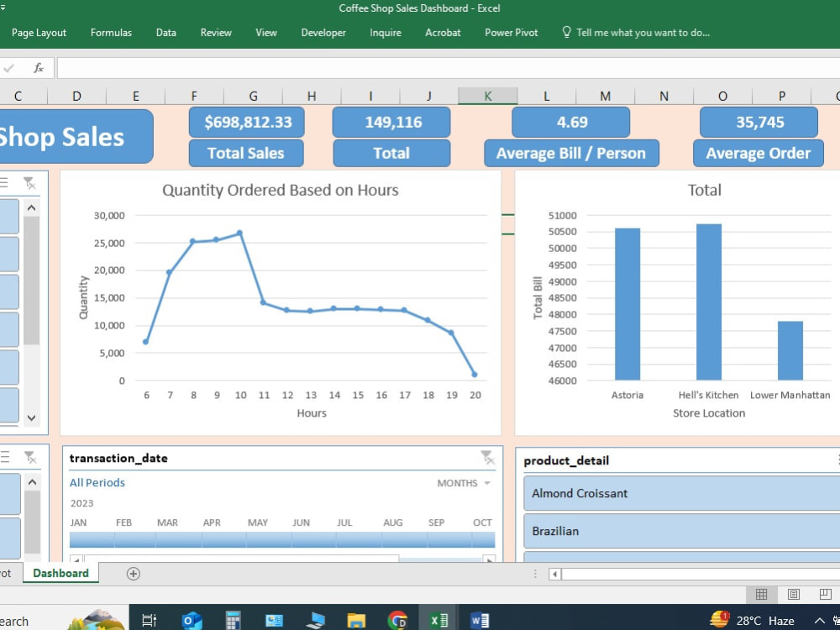Open the Inquire ribbon tab
840x630 pixels.
point(386,33)
